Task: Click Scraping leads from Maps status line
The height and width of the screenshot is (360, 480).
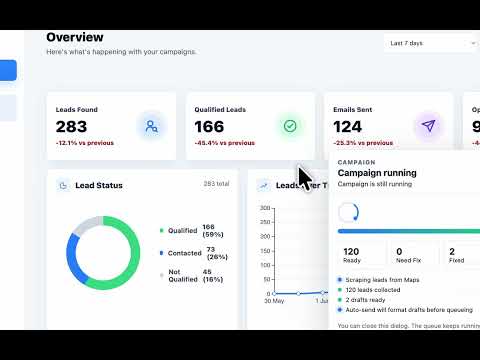Action: click(379, 280)
